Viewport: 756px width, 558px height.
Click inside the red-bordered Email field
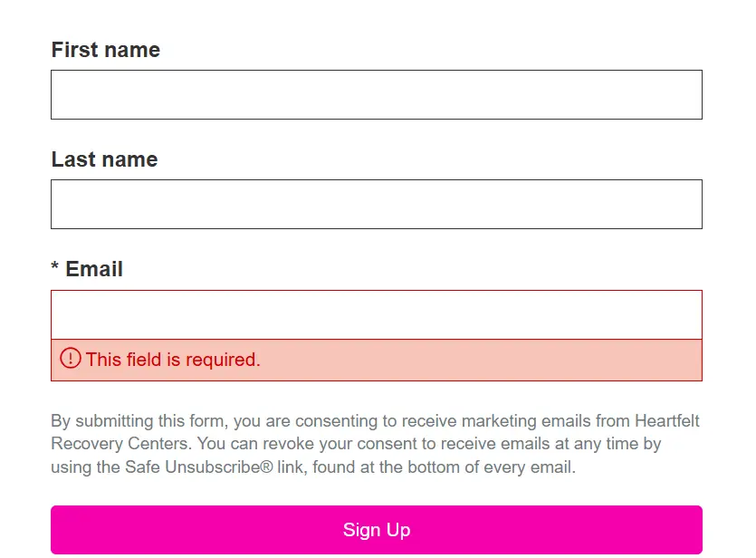coord(377,314)
